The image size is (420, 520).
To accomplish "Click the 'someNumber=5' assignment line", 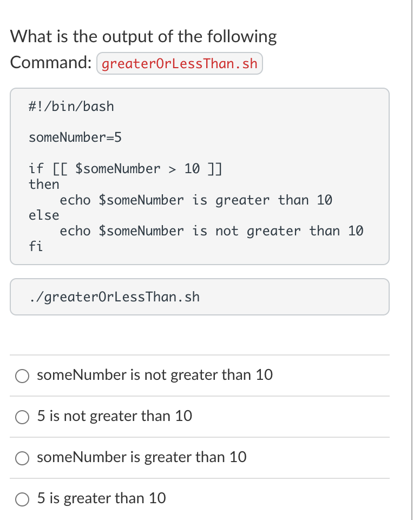I will point(75,137).
